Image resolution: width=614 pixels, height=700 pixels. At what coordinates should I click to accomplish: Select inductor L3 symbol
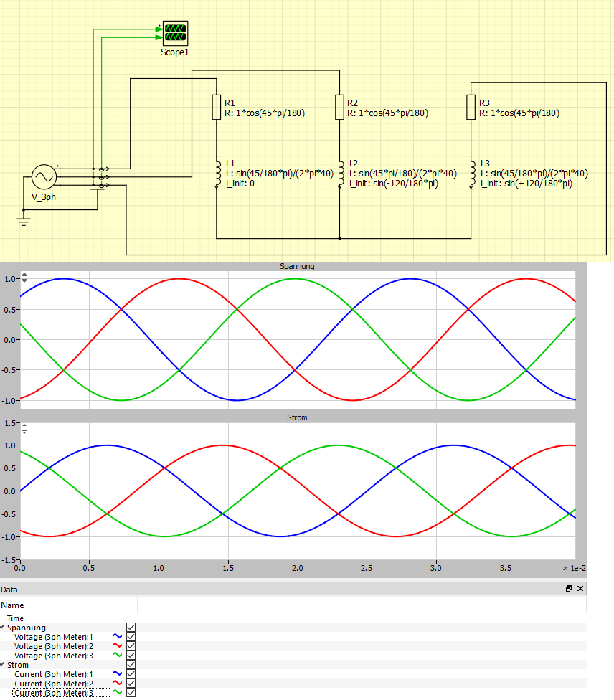(472, 174)
